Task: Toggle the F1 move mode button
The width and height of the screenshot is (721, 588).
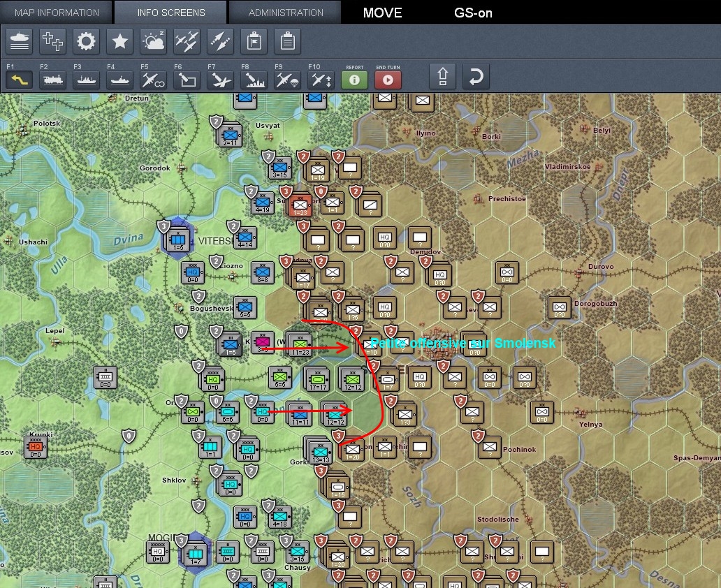Action: click(20, 80)
